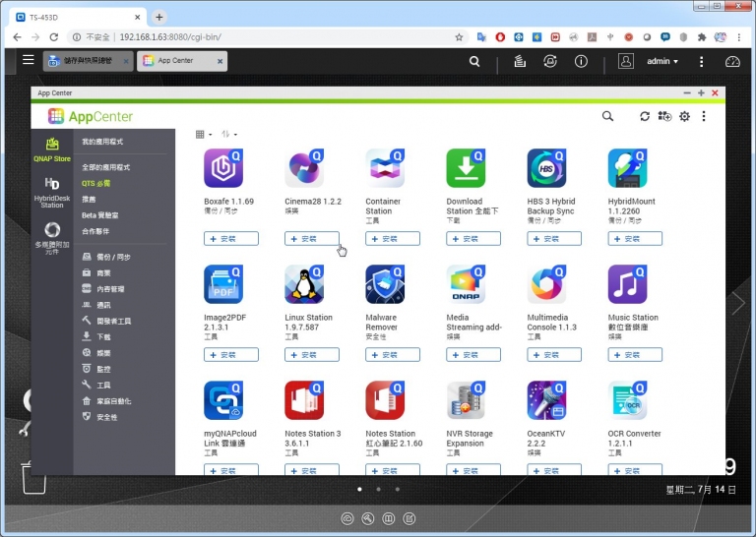Screen dimensions: 756x537
Task: Reload the browser page
Action: [x=54, y=37]
